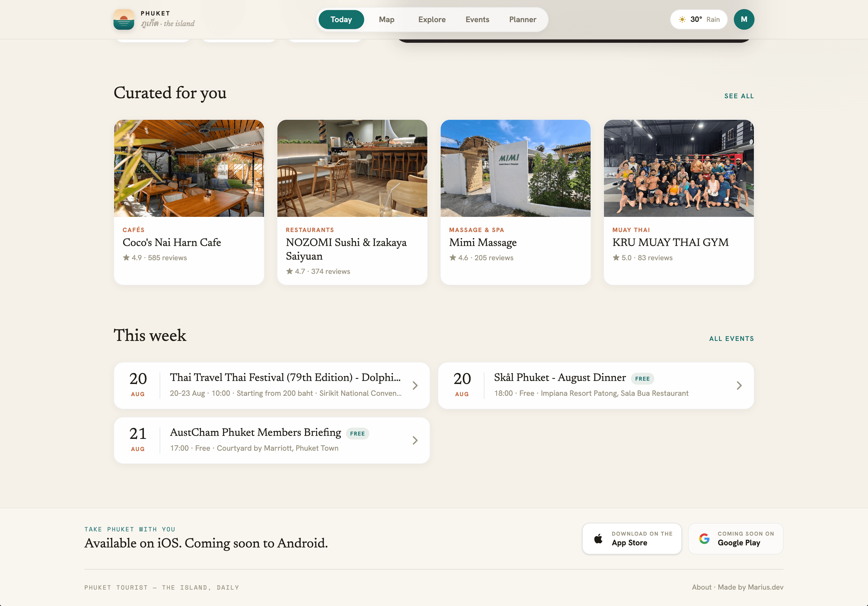This screenshot has height=606, width=868.
Task: Open Coco's Nai Harn Cafe photo
Action: pyautogui.click(x=189, y=168)
